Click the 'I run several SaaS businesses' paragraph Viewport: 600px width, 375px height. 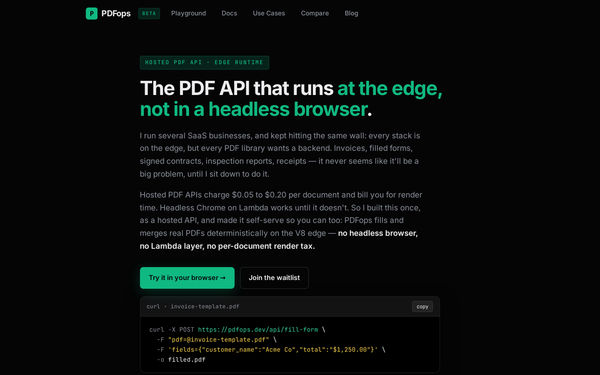[x=280, y=155]
